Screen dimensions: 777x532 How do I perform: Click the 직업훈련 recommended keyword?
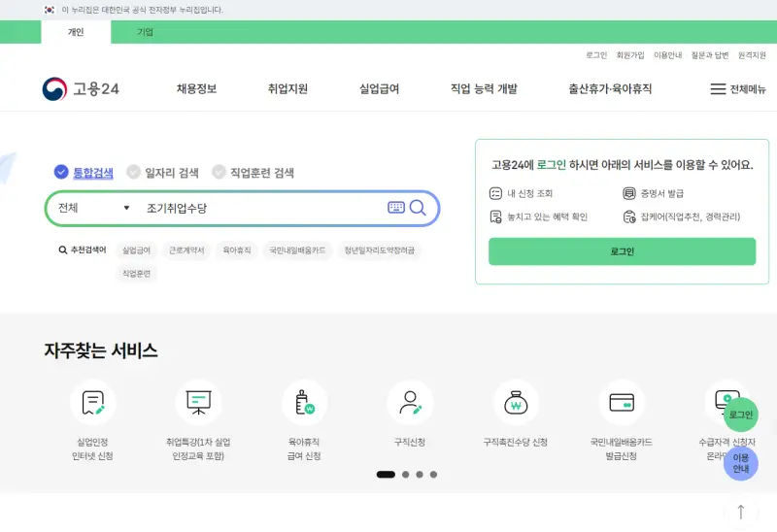coord(136,274)
